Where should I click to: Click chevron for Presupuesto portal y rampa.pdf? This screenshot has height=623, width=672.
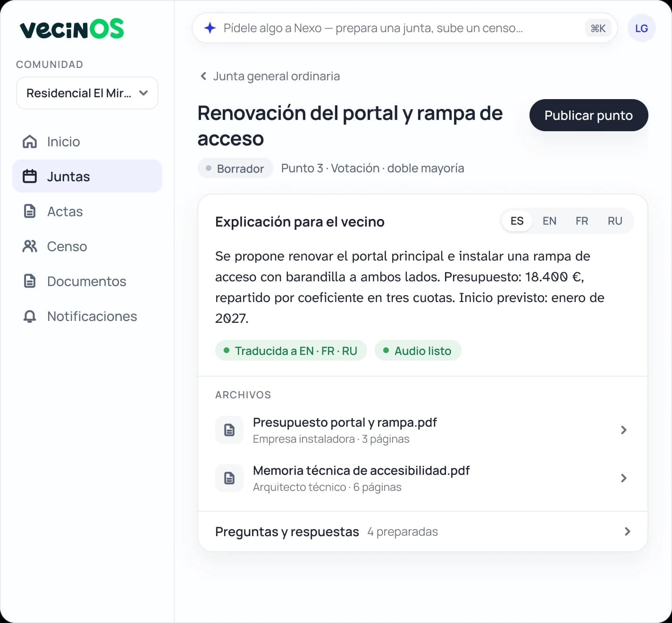click(623, 430)
